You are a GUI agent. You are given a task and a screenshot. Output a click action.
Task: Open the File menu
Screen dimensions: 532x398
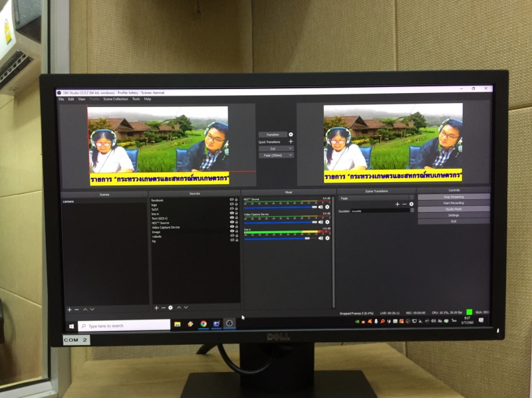[x=61, y=99]
